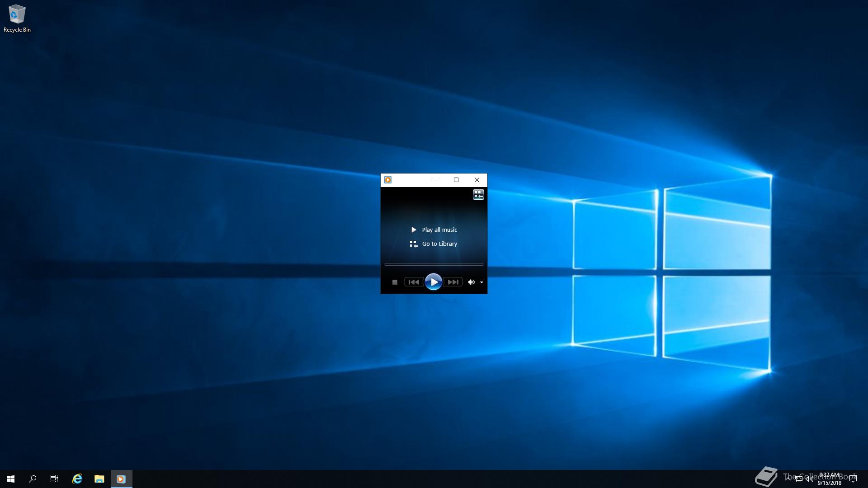
Task: Launch Internet Explorer from the taskbar
Action: [x=77, y=479]
